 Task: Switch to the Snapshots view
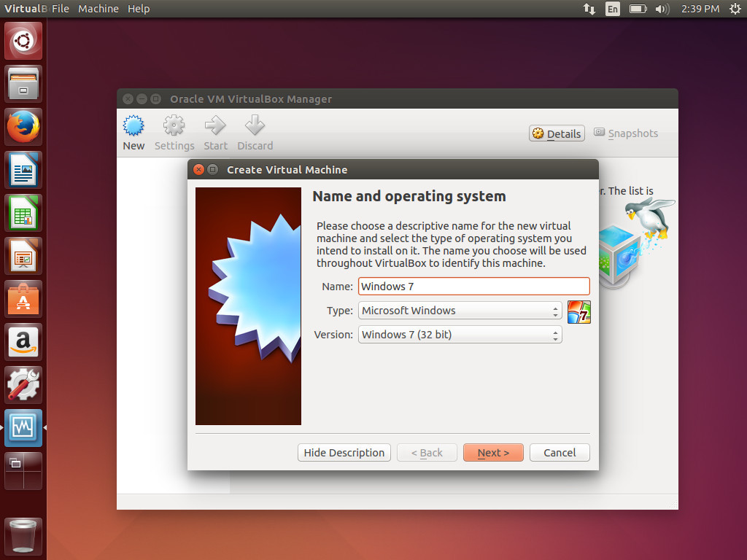point(625,133)
